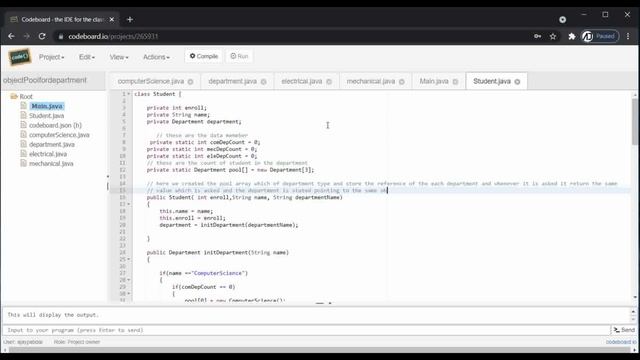Open computerScience.java in file tree
Image resolution: width=640 pixels, height=360 pixels.
tap(59, 135)
